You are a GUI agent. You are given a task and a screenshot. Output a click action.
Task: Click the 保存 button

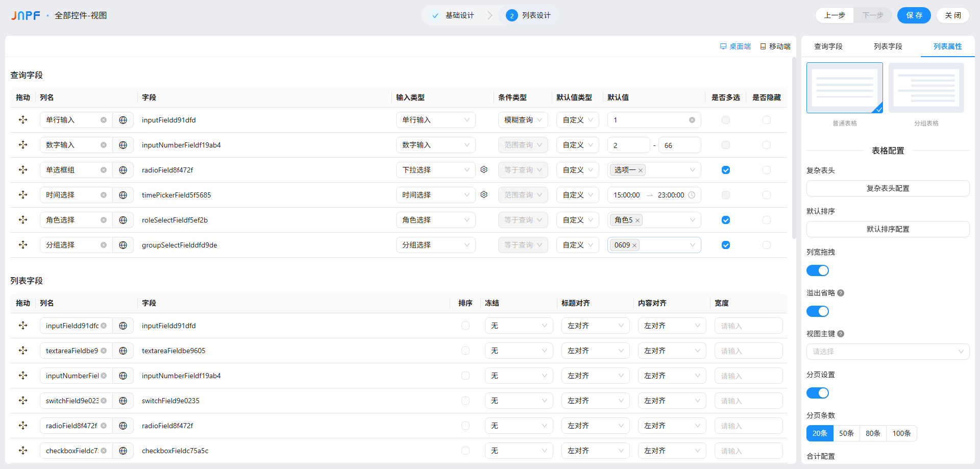(914, 15)
